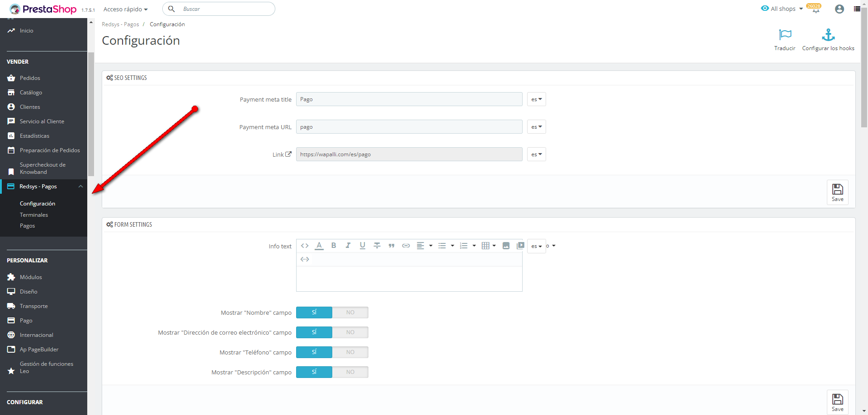
Task: Click the numbered list icon in editor
Action: (x=464, y=246)
